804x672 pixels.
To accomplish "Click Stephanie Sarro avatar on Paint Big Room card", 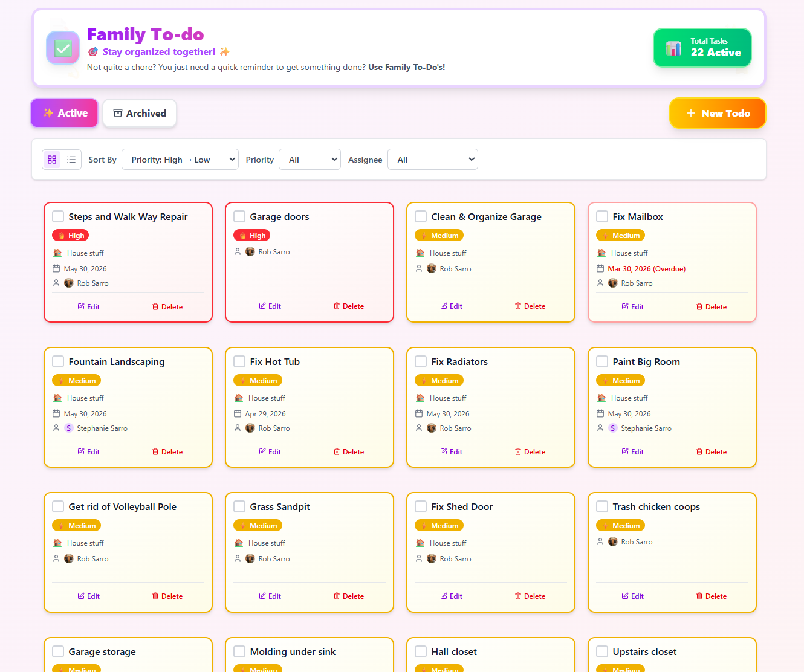I will point(613,428).
